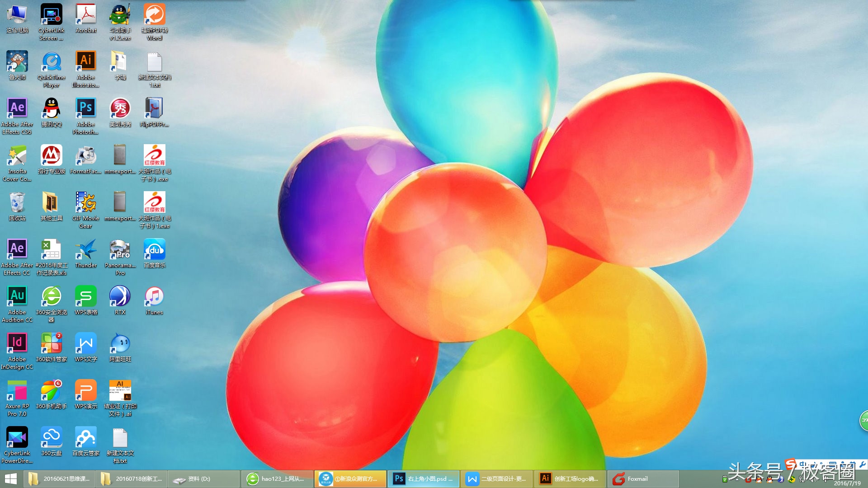Select the QuickTime Player icon
868x488 pixels.
coord(51,62)
